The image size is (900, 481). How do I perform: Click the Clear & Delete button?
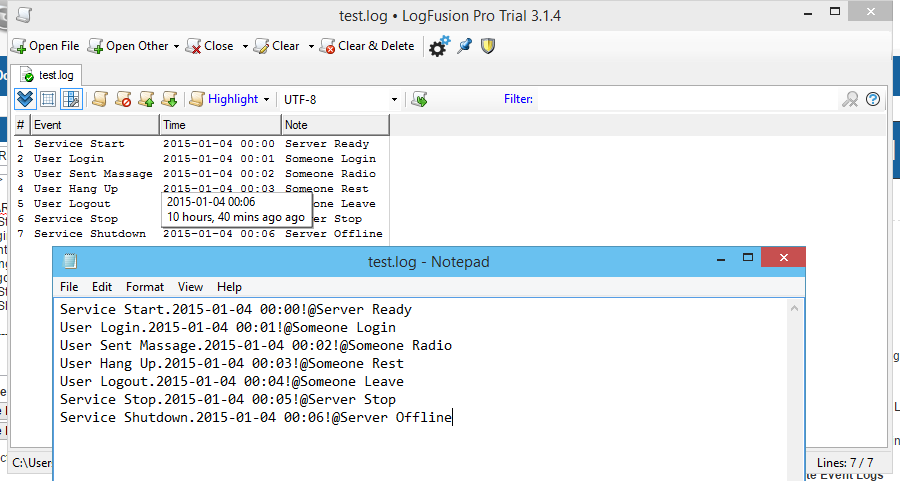[x=366, y=46]
